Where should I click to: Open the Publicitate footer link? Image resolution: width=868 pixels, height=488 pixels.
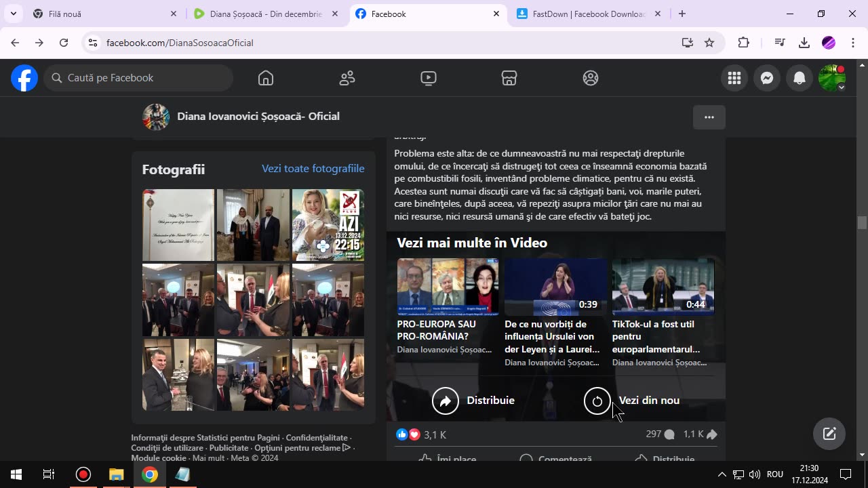(x=229, y=448)
